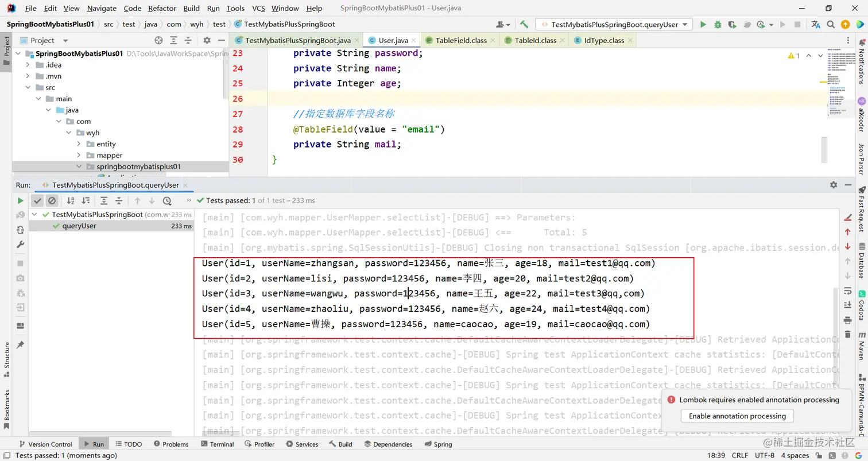The image size is (868, 461).
Task: Select queryUser test result row
Action: pyautogui.click(x=111, y=226)
